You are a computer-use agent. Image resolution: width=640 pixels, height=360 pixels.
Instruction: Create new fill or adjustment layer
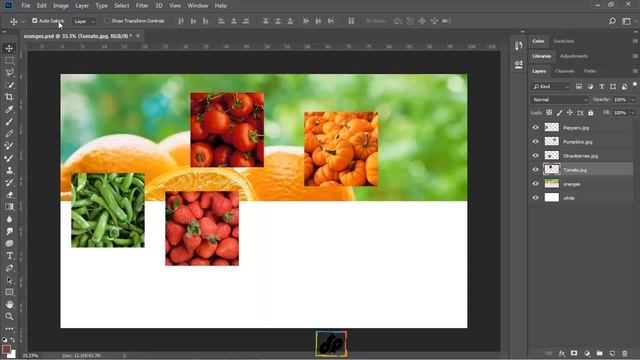587,353
